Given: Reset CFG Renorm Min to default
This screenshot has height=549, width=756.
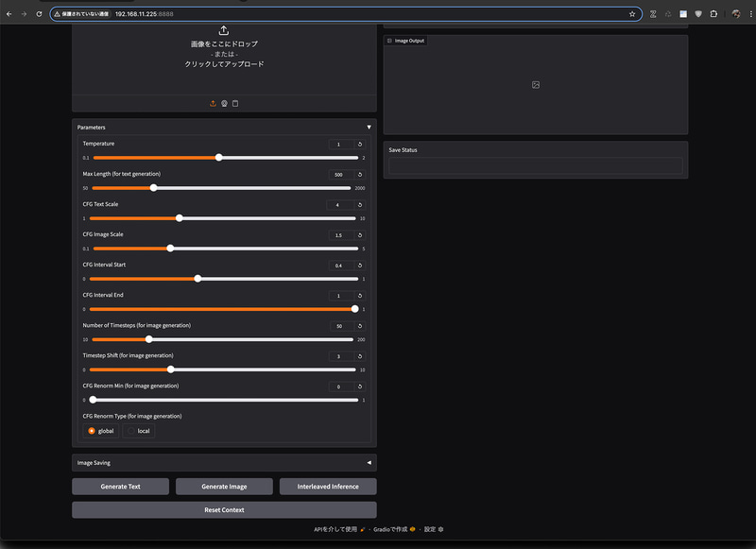Looking at the screenshot, I should pyautogui.click(x=360, y=386).
